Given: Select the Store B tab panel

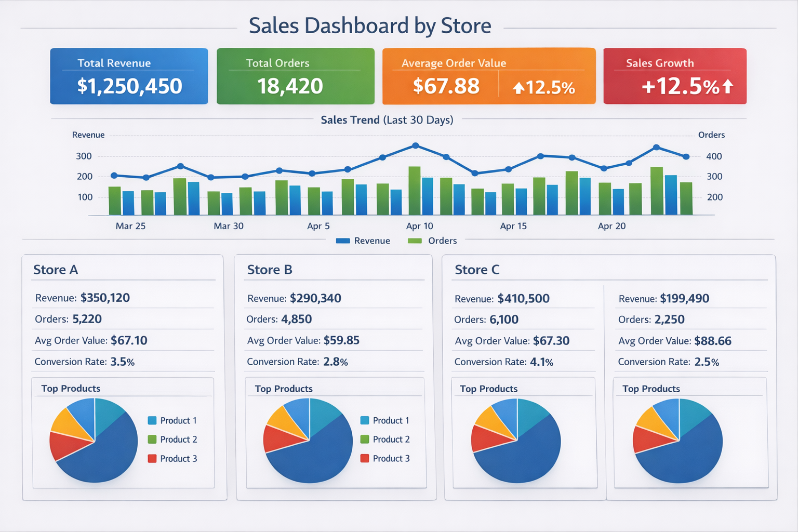Looking at the screenshot, I should (270, 270).
